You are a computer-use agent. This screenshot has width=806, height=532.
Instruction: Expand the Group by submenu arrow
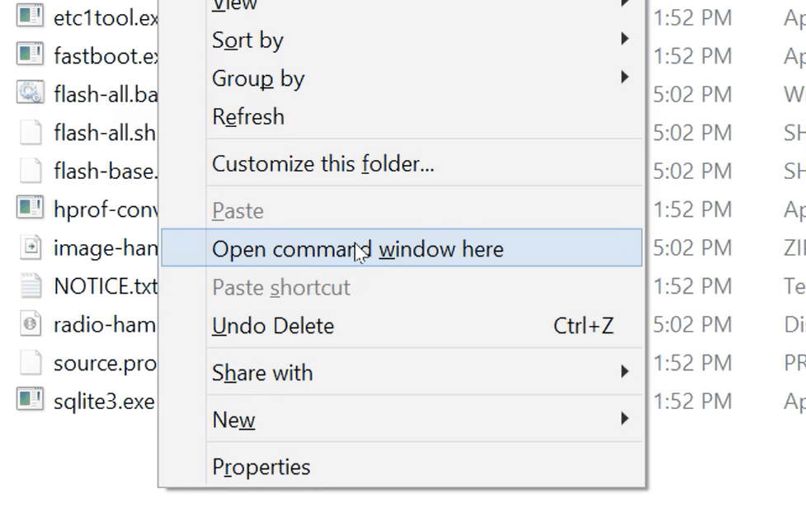(x=625, y=78)
